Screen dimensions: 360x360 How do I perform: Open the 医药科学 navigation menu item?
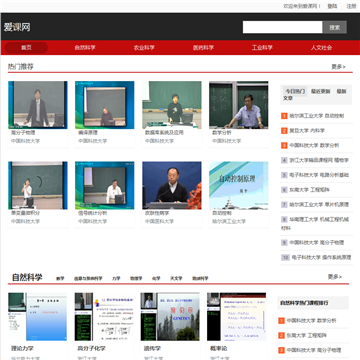[x=203, y=48]
